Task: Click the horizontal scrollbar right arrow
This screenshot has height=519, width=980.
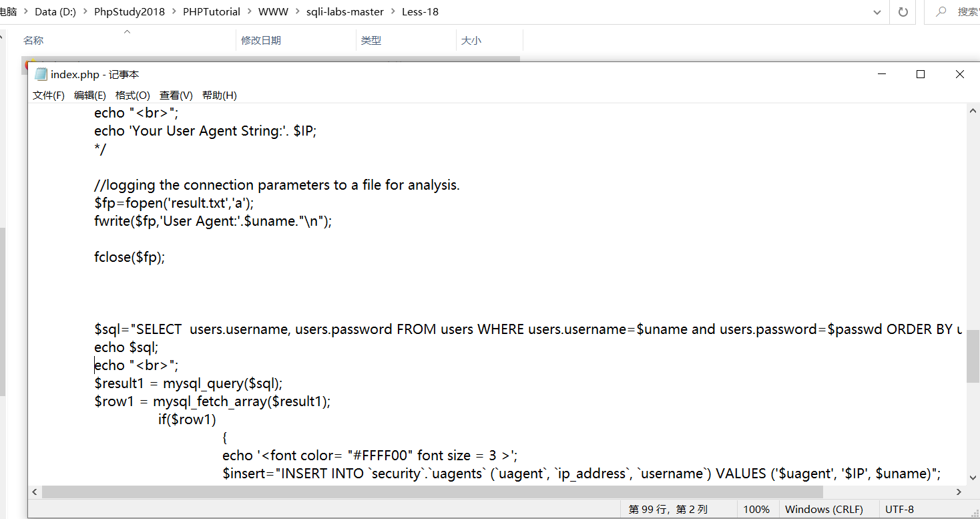Action: 959,492
